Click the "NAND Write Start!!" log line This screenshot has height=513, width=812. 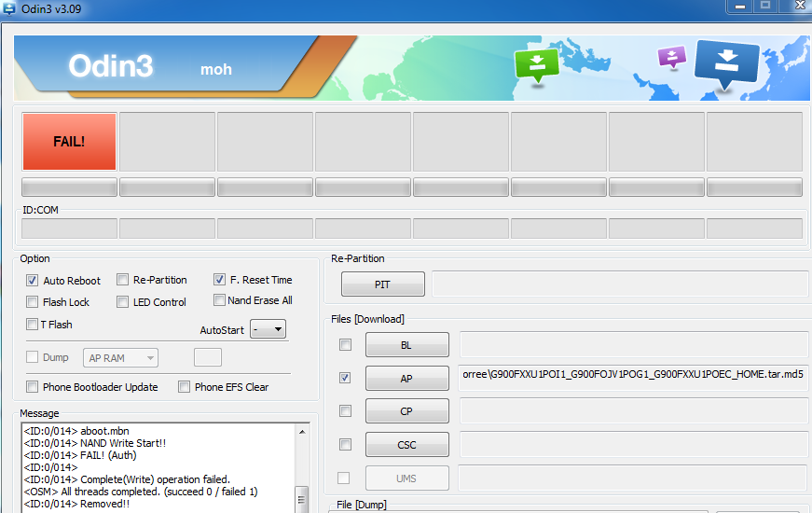[95, 443]
